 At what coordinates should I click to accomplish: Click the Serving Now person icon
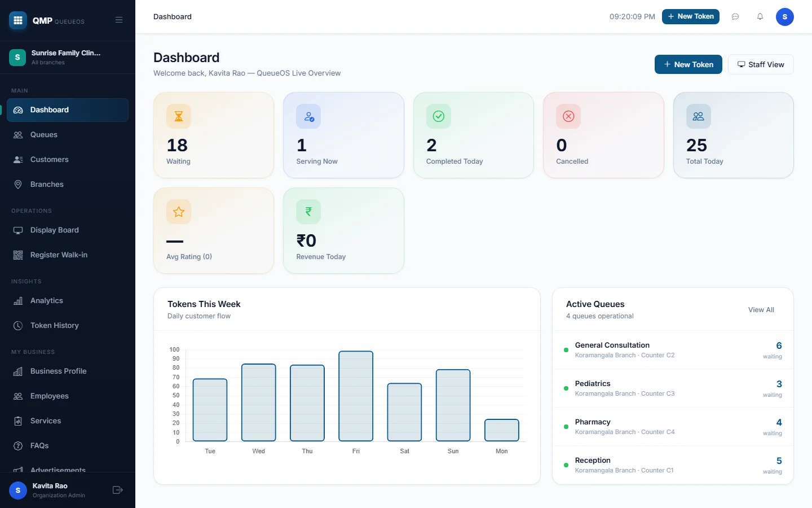click(308, 116)
